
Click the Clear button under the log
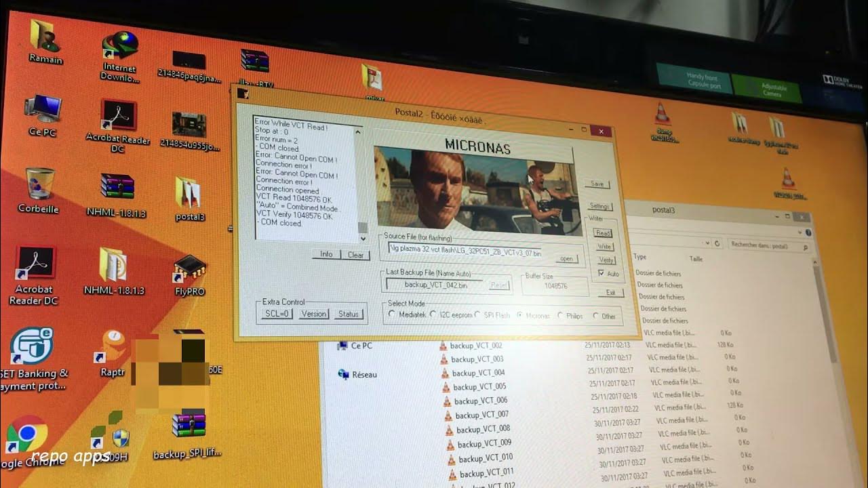point(356,255)
